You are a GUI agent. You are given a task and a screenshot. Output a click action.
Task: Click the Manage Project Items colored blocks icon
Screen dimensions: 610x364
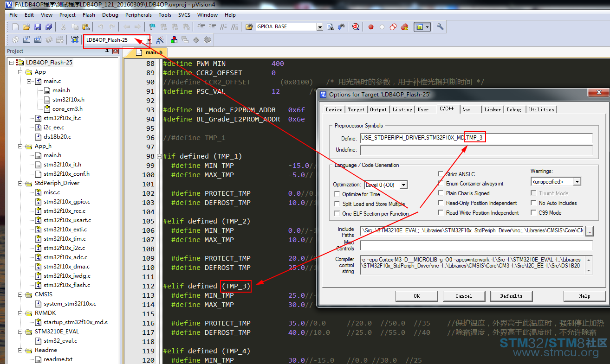[x=174, y=40]
